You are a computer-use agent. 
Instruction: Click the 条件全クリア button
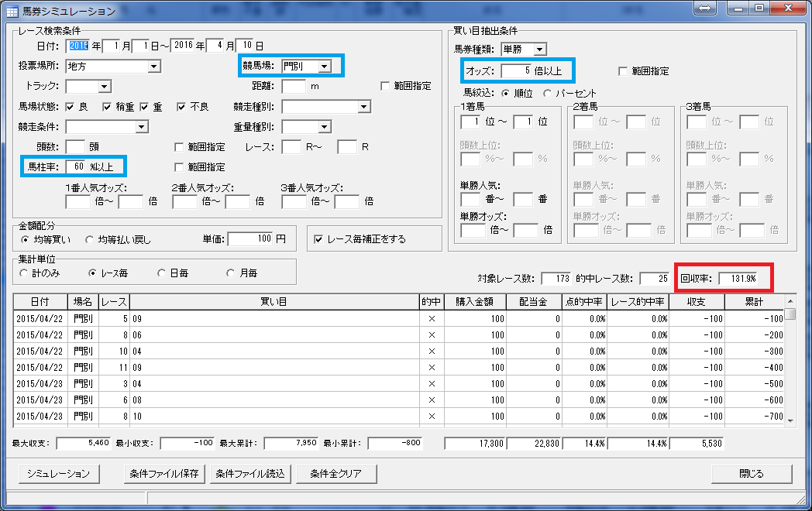[336, 474]
